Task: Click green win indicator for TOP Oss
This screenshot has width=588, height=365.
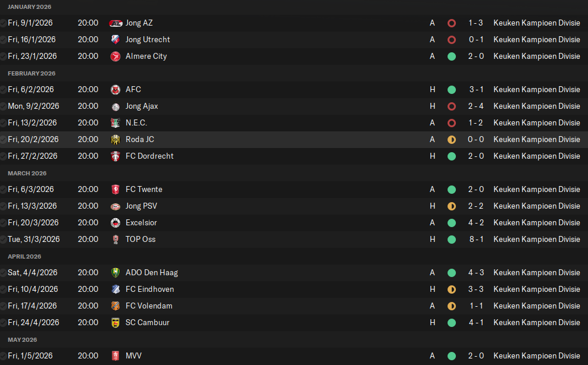Action: [452, 240]
